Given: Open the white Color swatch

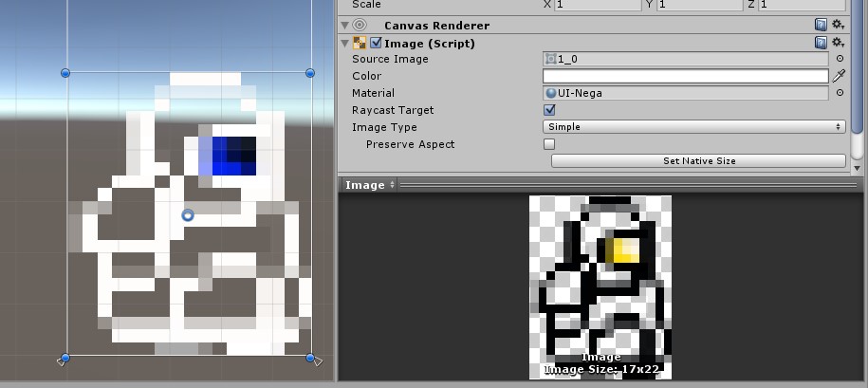Looking at the screenshot, I should pyautogui.click(x=685, y=76).
